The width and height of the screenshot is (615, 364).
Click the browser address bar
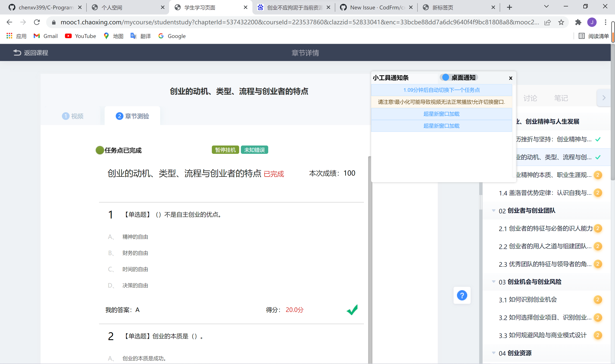coord(294,22)
